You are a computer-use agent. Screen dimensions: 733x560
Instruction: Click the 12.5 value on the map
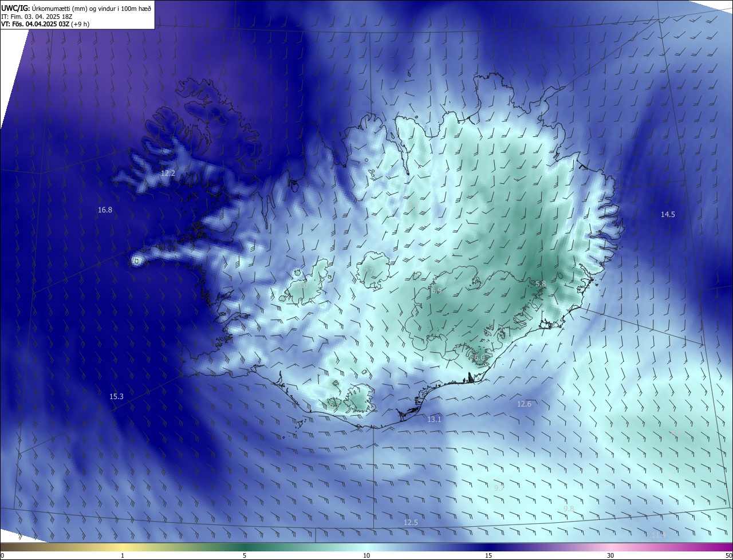(x=411, y=523)
